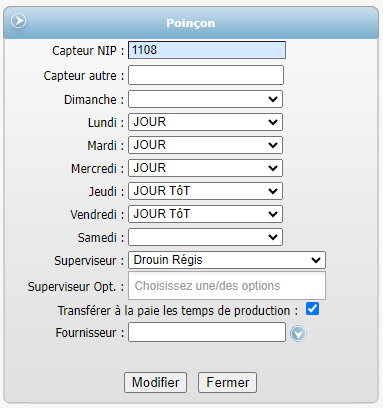
Task: Click into the Capteur autre text field
Action: (x=206, y=75)
